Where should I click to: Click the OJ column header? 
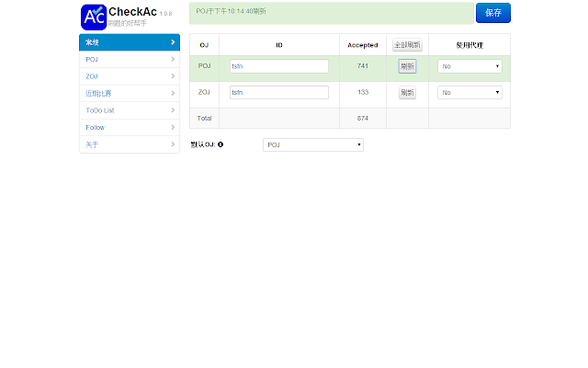point(204,45)
